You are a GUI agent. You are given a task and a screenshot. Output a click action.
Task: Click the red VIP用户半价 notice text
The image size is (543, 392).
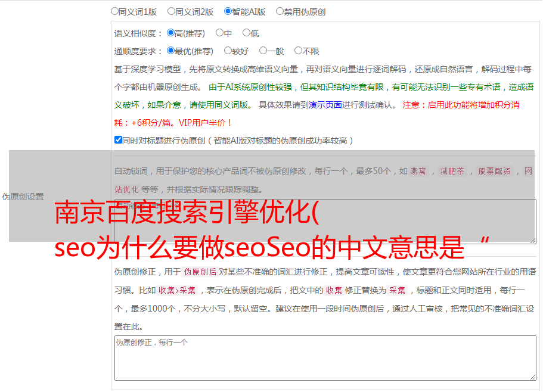pyautogui.click(x=204, y=123)
